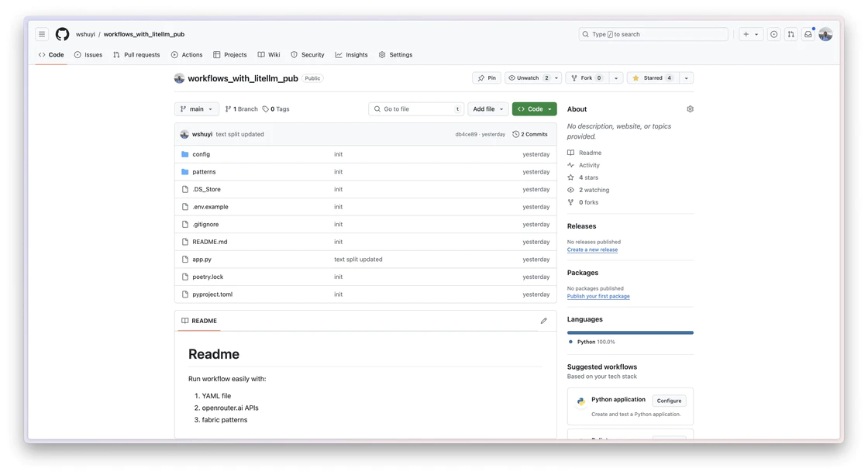Screen dimensions: 868x475
Task: Open the Pull requests tab
Action: pos(136,55)
